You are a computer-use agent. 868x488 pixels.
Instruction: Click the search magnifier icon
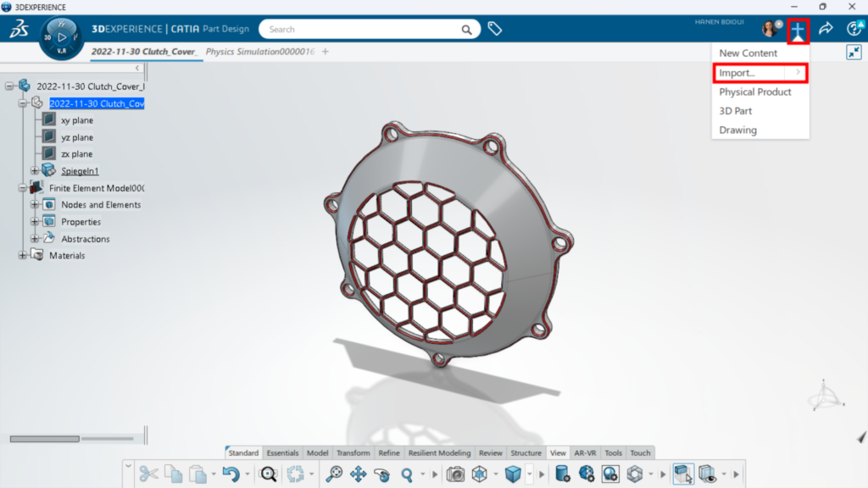pos(467,30)
